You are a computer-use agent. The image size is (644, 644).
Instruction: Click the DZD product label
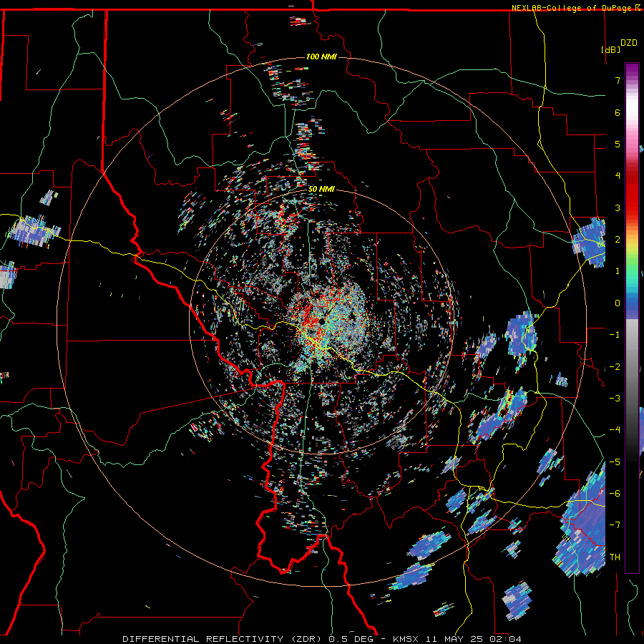[628, 43]
